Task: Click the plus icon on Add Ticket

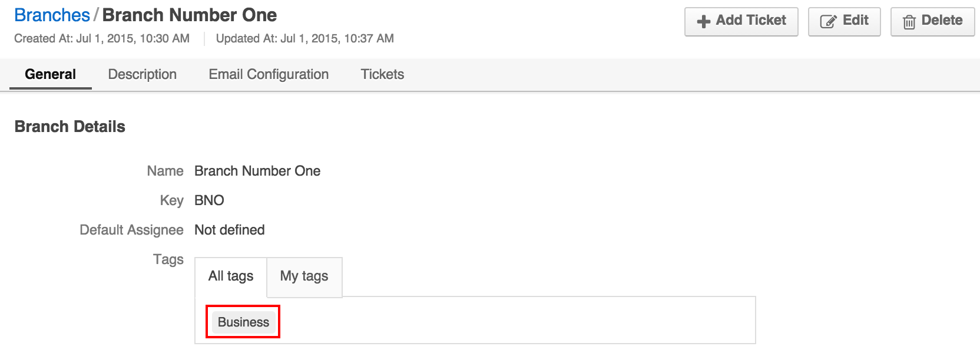Action: (703, 22)
